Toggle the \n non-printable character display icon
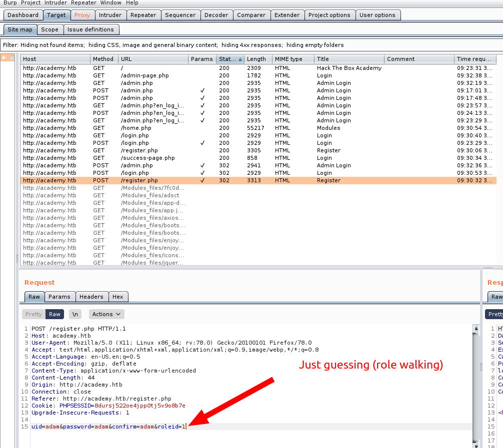Screen dimensions: 503x448 (x=75, y=314)
